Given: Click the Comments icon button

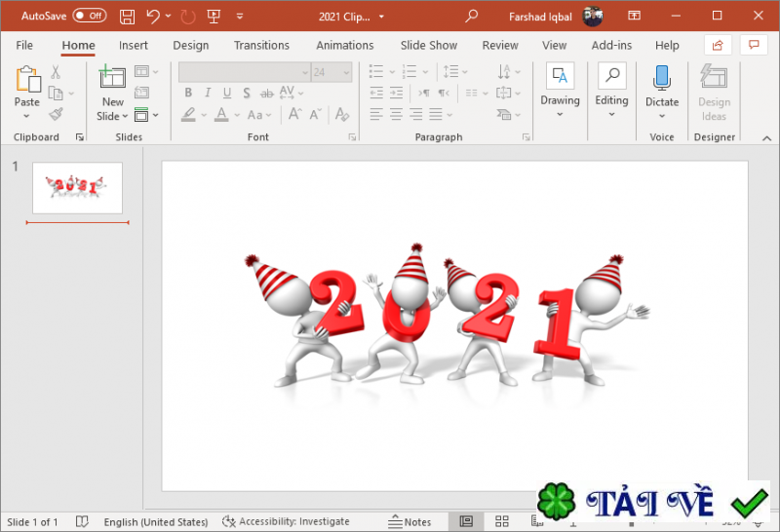Looking at the screenshot, I should click(754, 45).
